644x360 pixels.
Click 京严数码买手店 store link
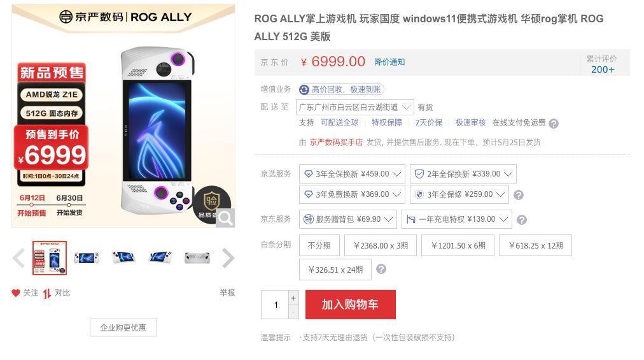tap(336, 142)
